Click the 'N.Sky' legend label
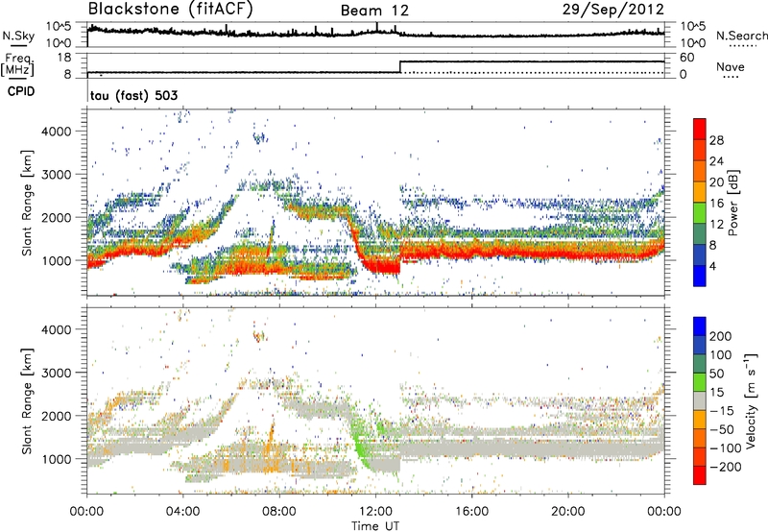768x532 pixels. (18, 36)
